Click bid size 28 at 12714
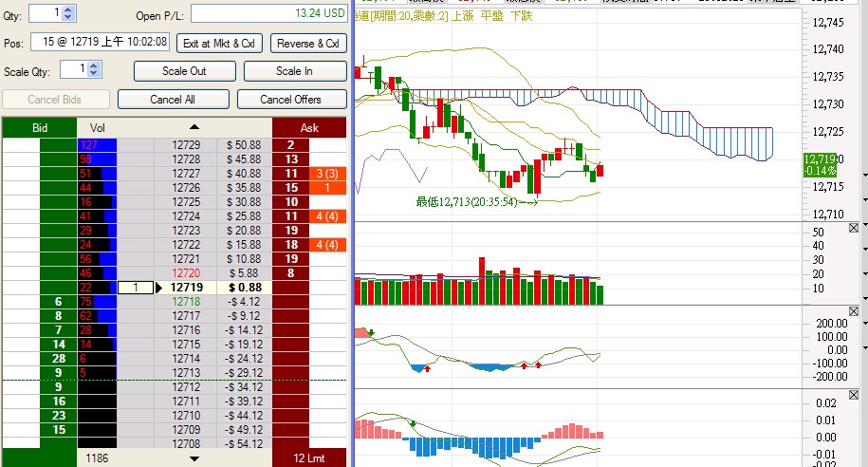Image resolution: width=868 pixels, height=467 pixels. [58, 359]
